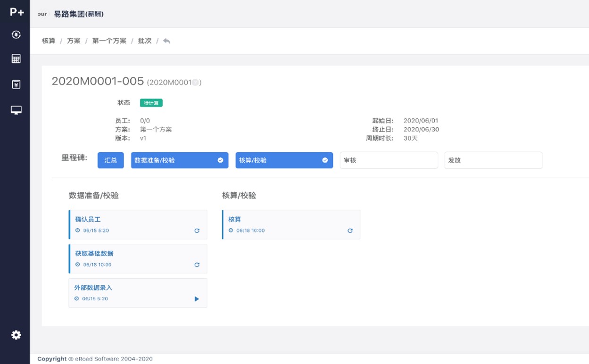The height and width of the screenshot is (364, 589).
Task: Open the 发放 milestone
Action: coord(493,160)
